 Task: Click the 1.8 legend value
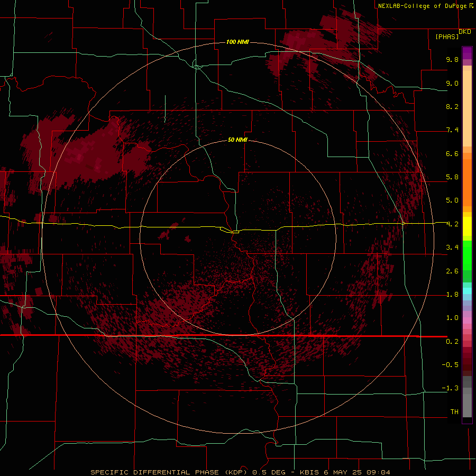(x=452, y=295)
